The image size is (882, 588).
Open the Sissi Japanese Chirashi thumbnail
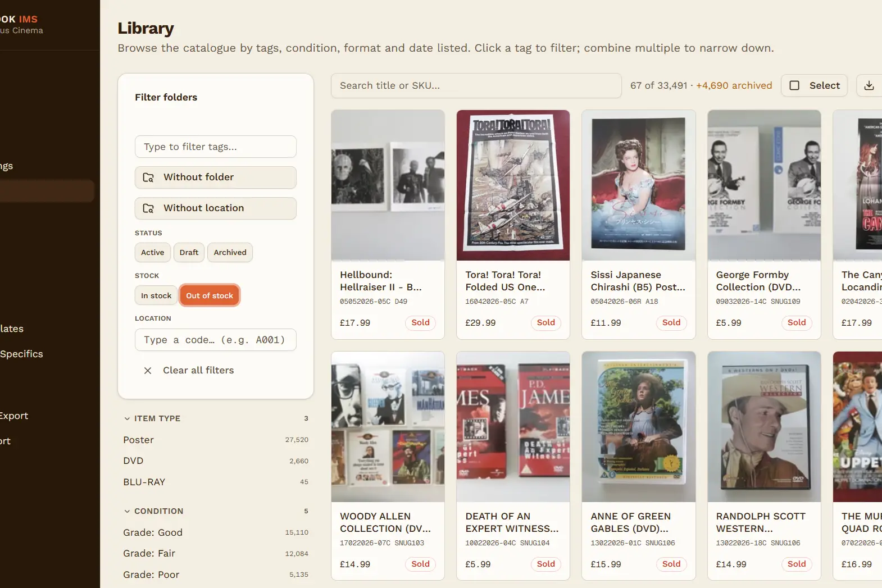[x=638, y=185]
